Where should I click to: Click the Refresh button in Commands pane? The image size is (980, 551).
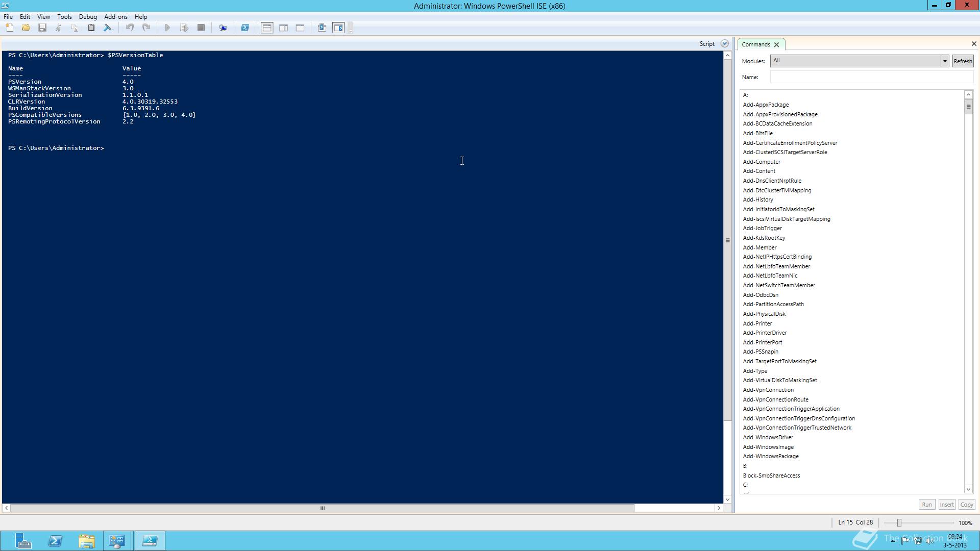coord(963,61)
